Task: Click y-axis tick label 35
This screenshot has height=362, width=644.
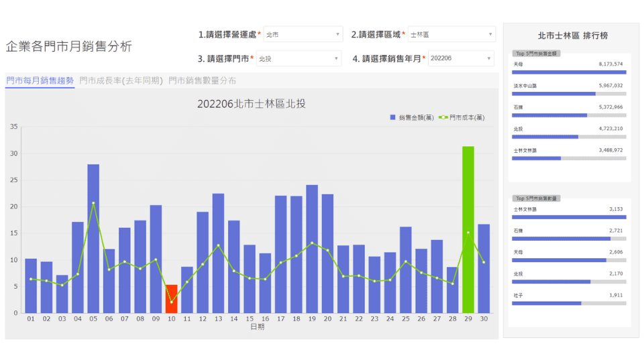Action: point(14,127)
